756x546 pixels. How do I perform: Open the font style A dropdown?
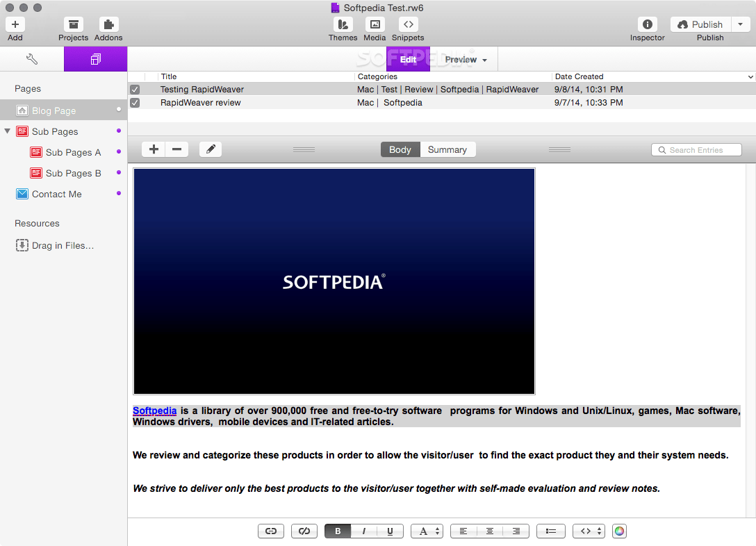tap(427, 531)
